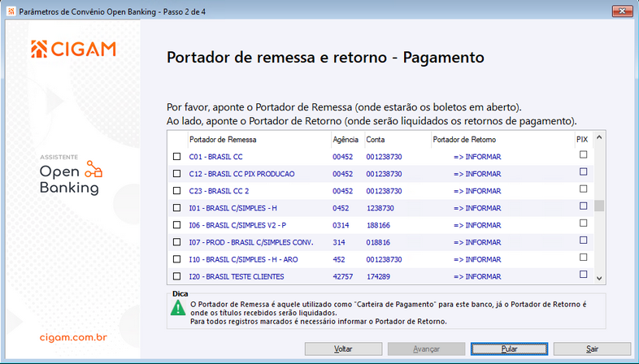Select the 'I10 - BRASIL C/SIMPLES - H - ARO' row name
This screenshot has height=364, width=639.
[243, 259]
